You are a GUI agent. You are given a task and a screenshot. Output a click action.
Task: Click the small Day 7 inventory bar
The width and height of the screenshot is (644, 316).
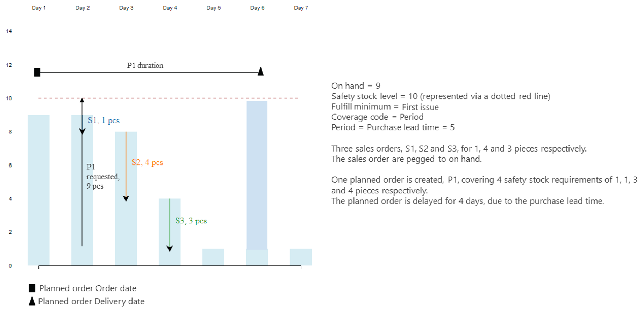301,257
